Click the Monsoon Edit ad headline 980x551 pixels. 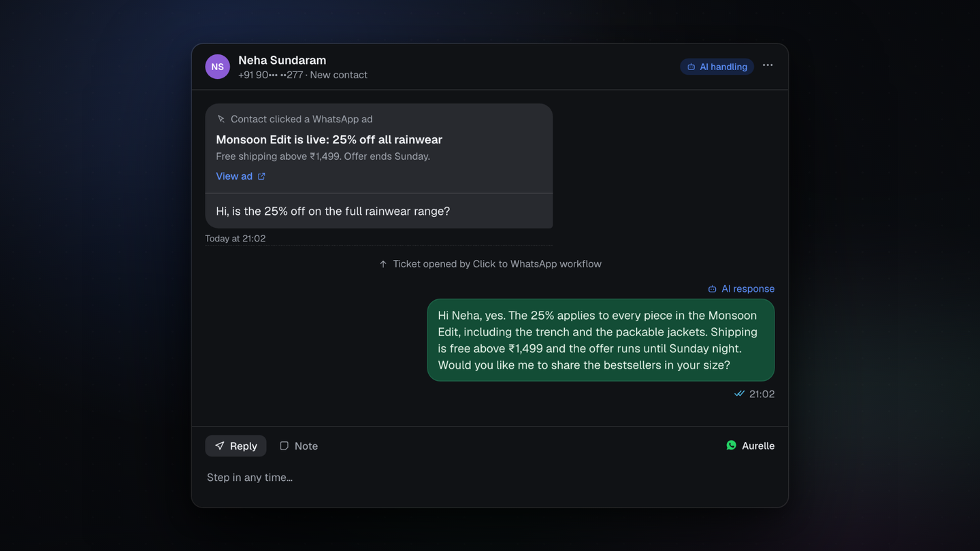click(x=329, y=139)
